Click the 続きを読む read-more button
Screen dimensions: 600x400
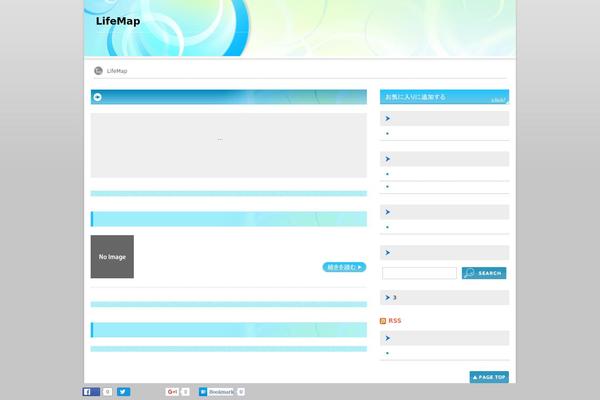pyautogui.click(x=344, y=267)
